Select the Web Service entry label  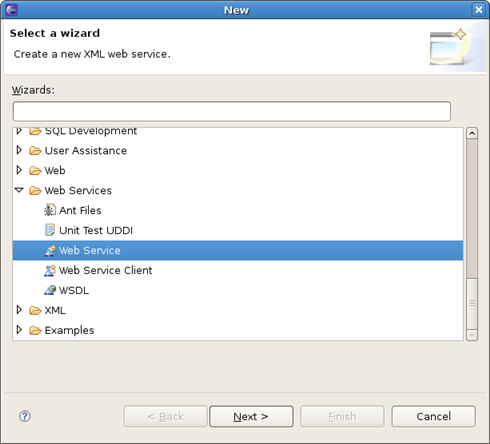pos(90,250)
